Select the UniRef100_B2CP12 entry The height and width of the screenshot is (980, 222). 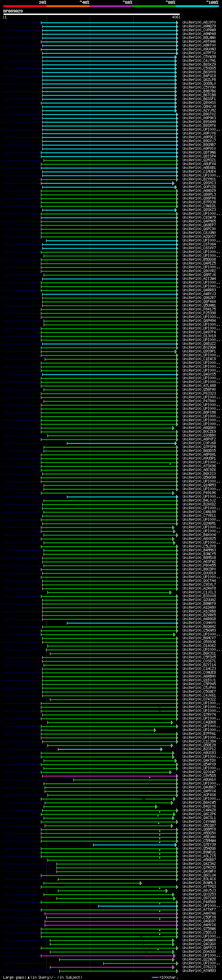pyautogui.click(x=199, y=749)
